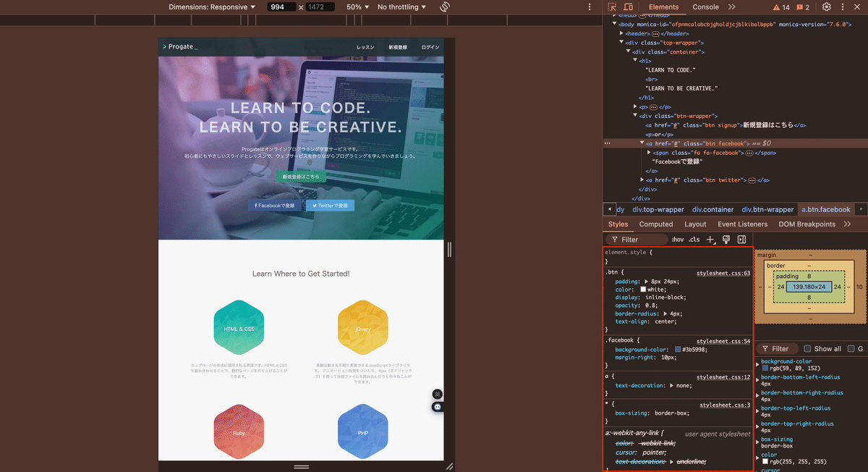Select the Elements tab
This screenshot has width=868, height=472.
click(x=663, y=7)
